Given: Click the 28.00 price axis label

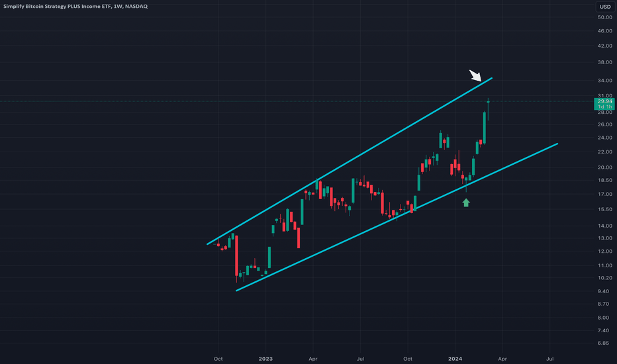Looking at the screenshot, I should point(604,112).
